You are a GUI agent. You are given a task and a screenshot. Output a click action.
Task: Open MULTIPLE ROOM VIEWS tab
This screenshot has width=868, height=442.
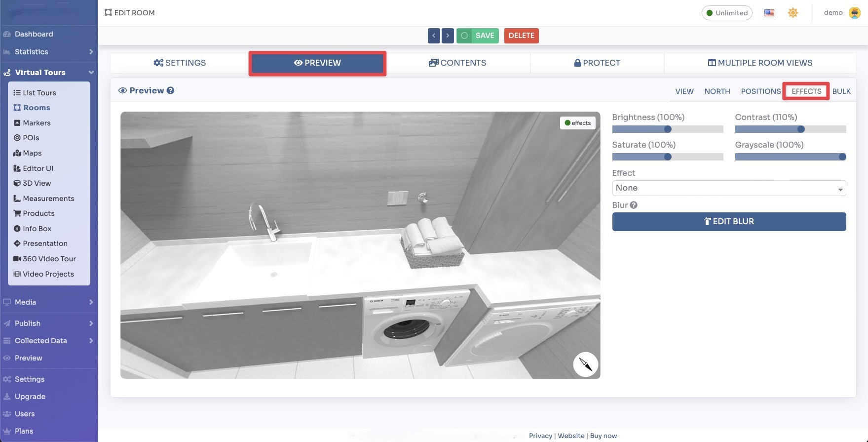[x=760, y=63]
